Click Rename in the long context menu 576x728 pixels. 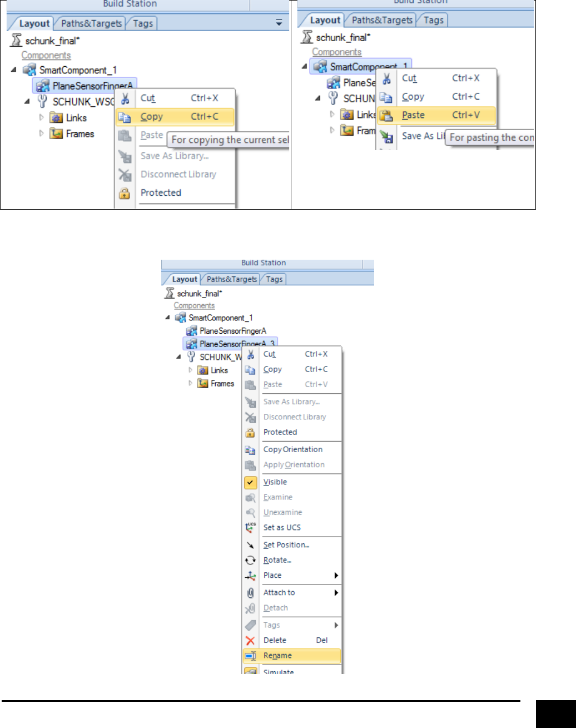coord(292,656)
